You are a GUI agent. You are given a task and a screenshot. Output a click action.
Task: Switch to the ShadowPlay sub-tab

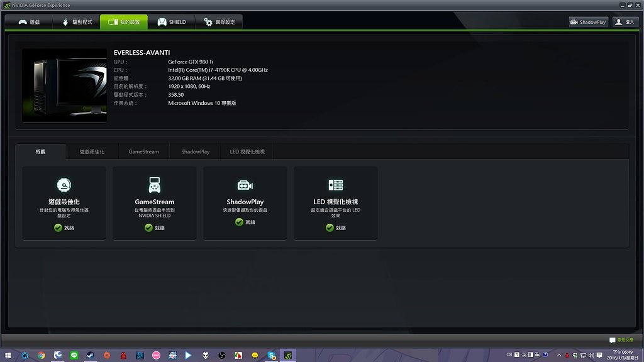[x=196, y=152]
